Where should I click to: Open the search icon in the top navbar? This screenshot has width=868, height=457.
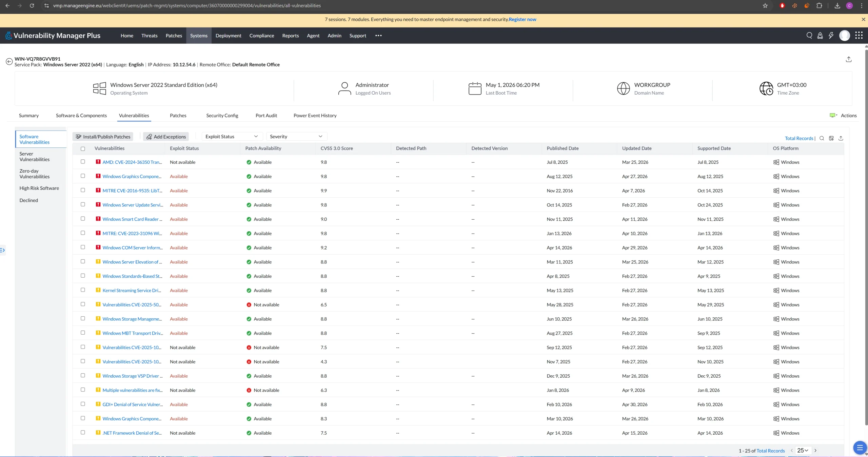tap(809, 35)
